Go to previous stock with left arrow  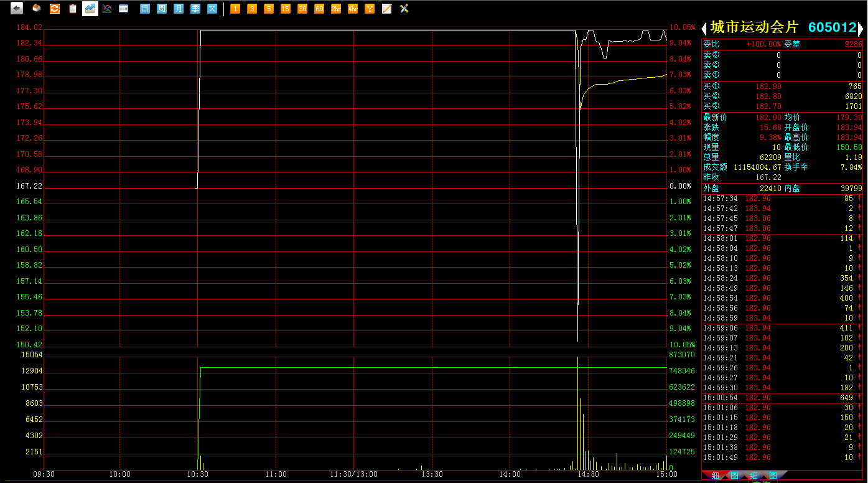coord(704,28)
